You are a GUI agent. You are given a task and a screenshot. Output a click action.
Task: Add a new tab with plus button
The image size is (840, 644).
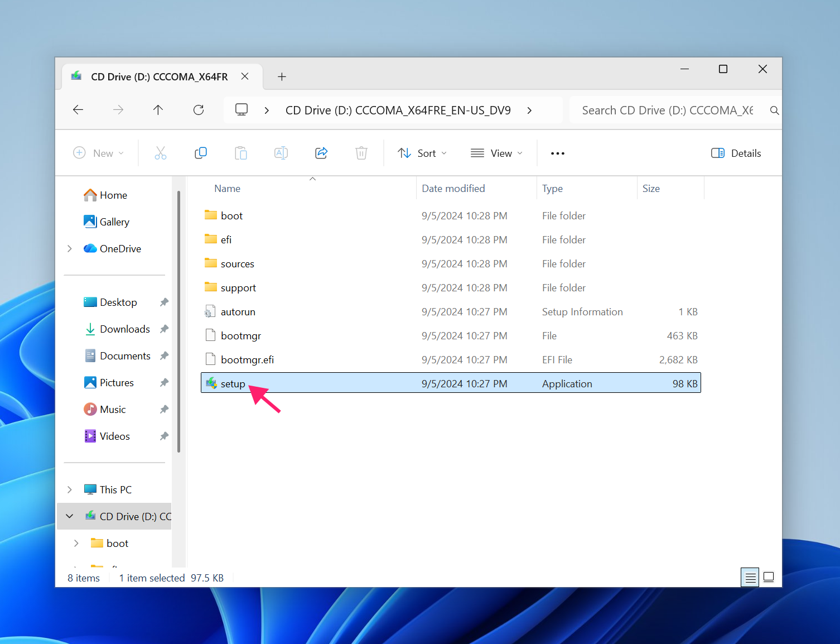tap(282, 76)
